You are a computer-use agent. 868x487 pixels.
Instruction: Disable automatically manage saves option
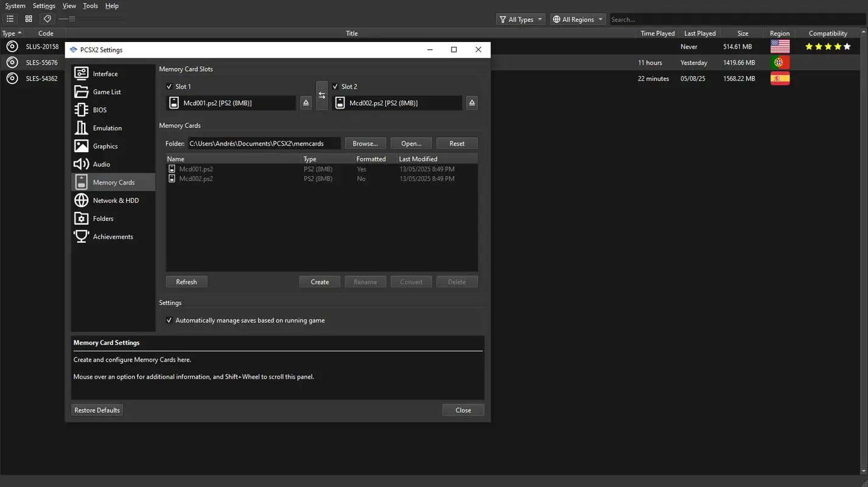click(x=169, y=320)
